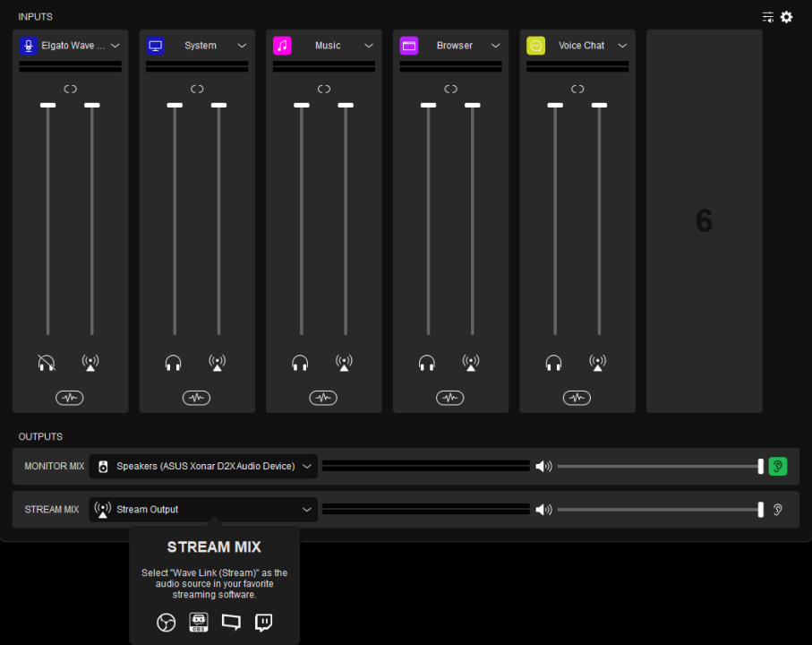Expand the Speakers monitor mix device dropdown
812x645 pixels.
307,467
